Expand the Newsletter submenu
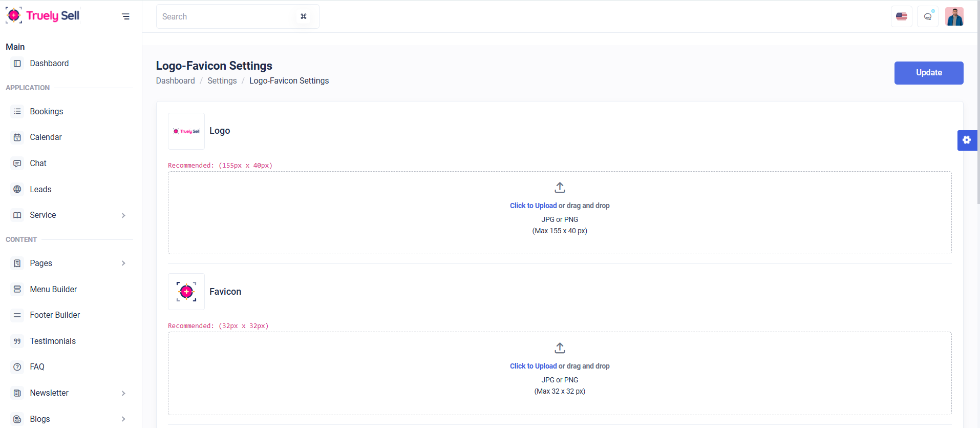Viewport: 980px width, 428px height. pyautogui.click(x=123, y=393)
